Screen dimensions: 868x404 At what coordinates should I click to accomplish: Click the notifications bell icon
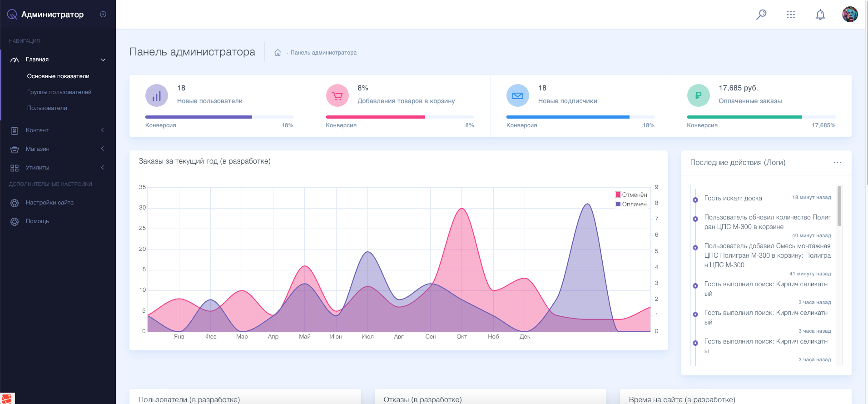pyautogui.click(x=820, y=15)
